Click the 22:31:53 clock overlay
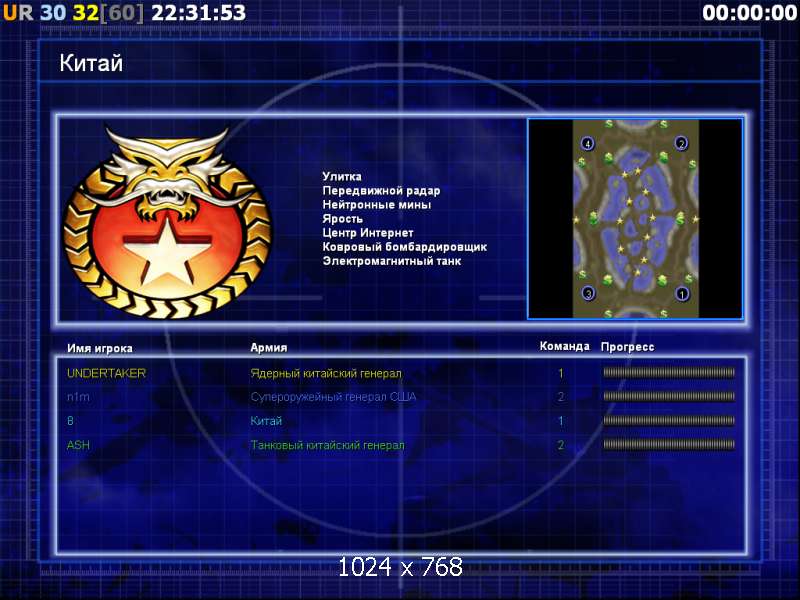800x600 pixels. coord(198,13)
